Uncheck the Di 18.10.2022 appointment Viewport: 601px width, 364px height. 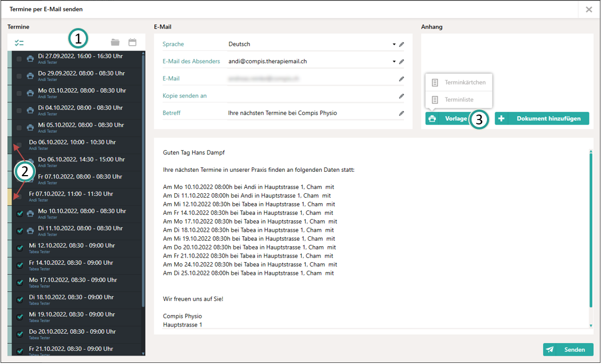(x=20, y=300)
